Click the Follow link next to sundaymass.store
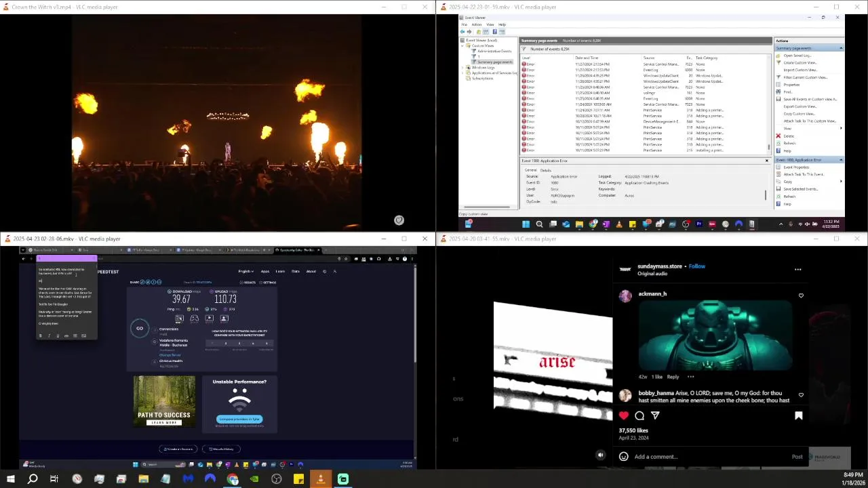868x488 pixels. click(697, 266)
